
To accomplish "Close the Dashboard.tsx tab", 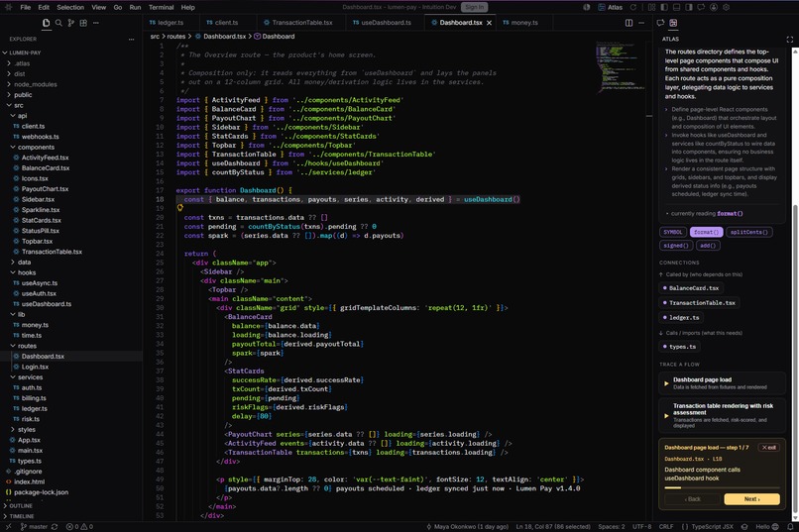I will pyautogui.click(x=489, y=23).
